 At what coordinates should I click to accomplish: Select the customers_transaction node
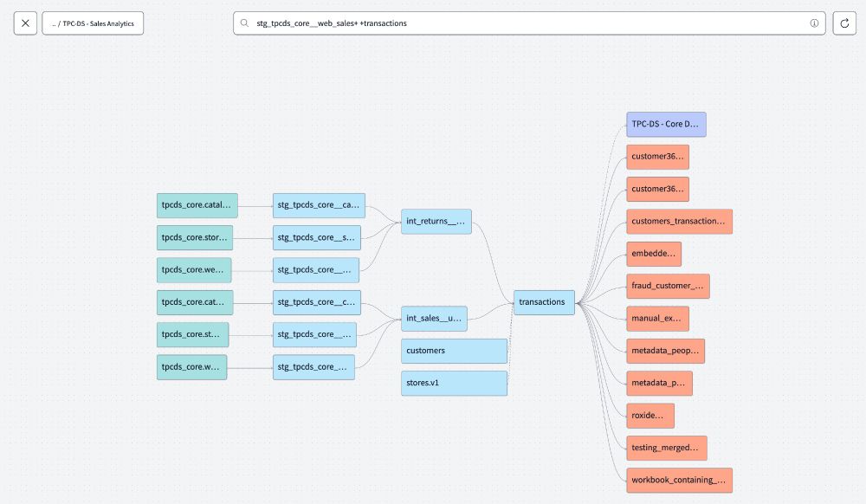click(680, 222)
